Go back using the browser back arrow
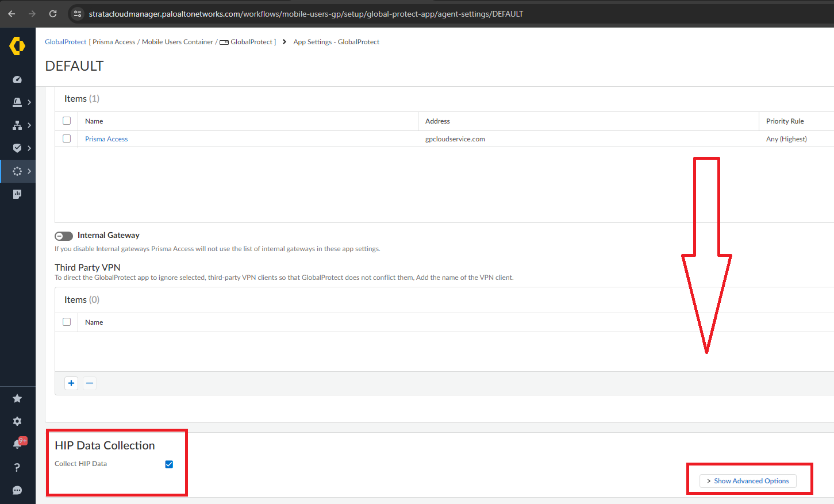Viewport: 834px width, 504px height. [11, 14]
